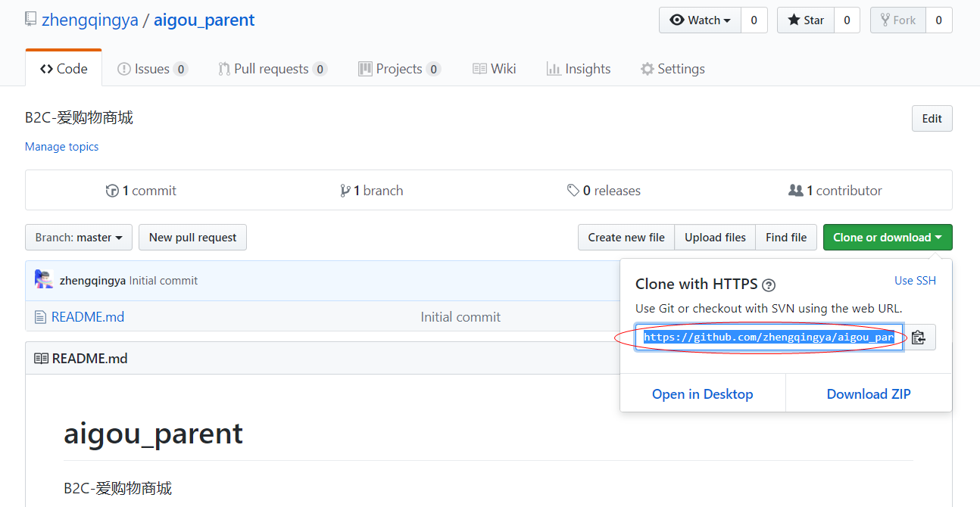Click the Manage topics link
Viewport: 980px width, 507px height.
click(x=61, y=147)
